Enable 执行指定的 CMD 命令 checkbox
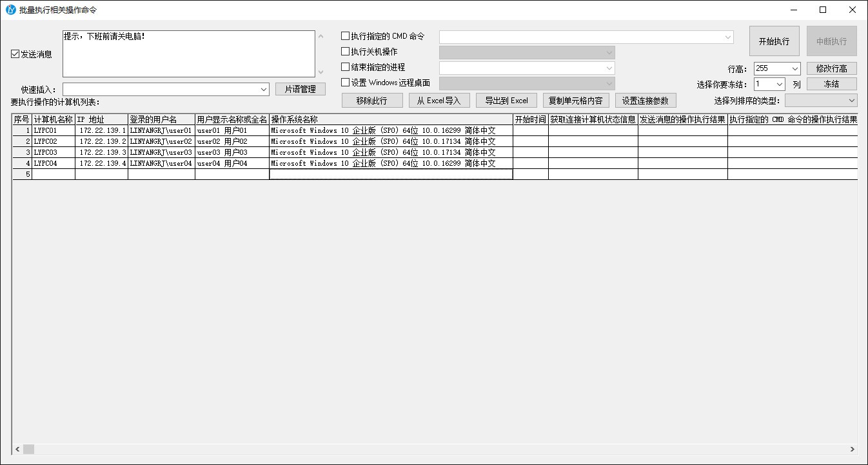The image size is (868, 465). [x=345, y=36]
